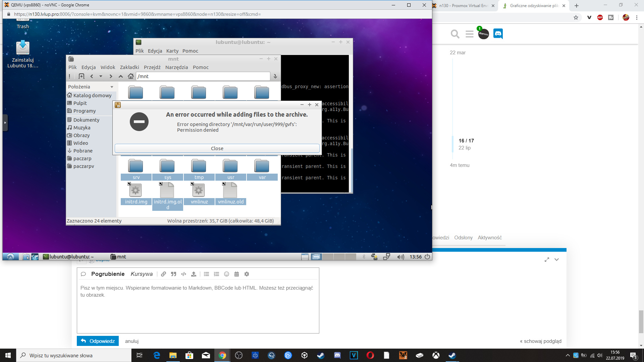
Task: Expand the Położenia side panel dropdown
Action: 112,87
